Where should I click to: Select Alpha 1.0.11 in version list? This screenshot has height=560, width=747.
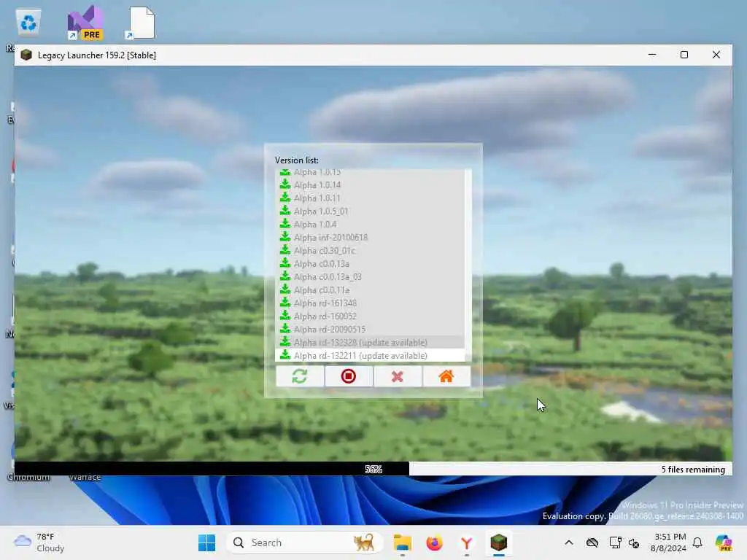[x=370, y=198]
